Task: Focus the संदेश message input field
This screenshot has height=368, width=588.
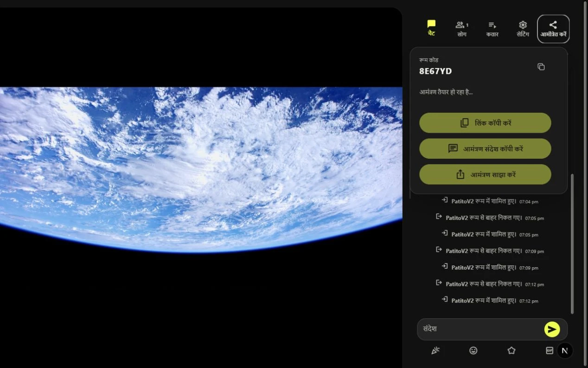Action: [x=480, y=329]
